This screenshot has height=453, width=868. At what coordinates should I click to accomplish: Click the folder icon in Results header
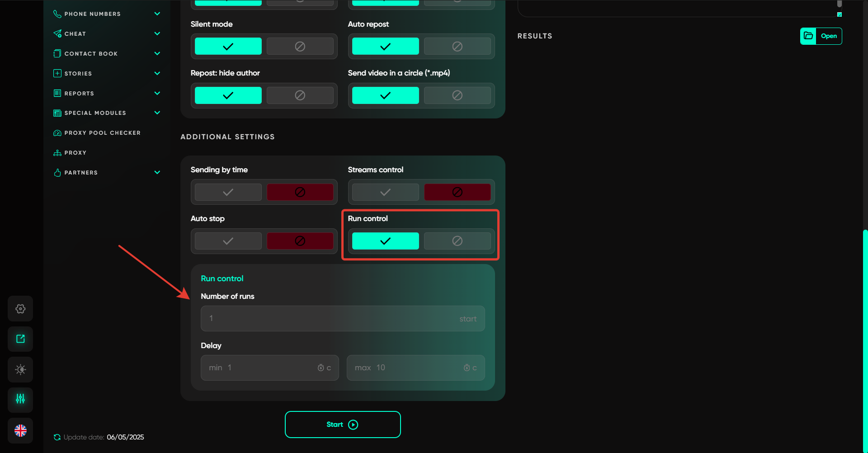808,36
